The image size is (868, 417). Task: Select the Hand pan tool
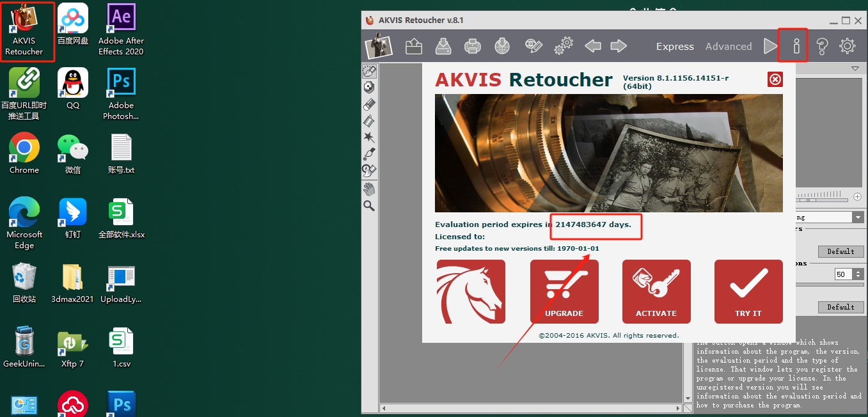(369, 189)
